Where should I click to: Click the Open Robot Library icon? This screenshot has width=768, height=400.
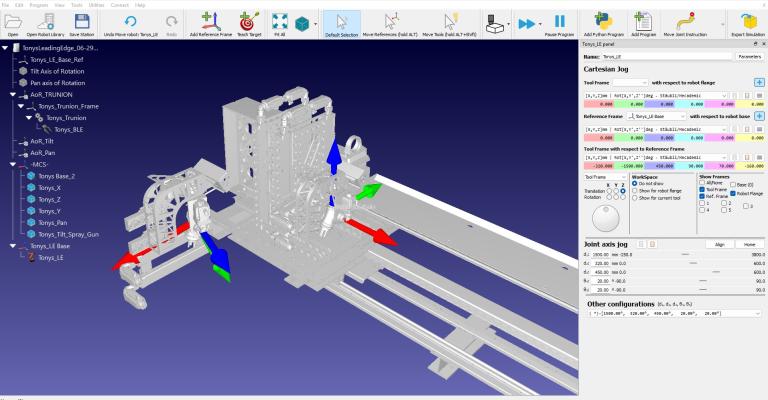[x=46, y=22]
